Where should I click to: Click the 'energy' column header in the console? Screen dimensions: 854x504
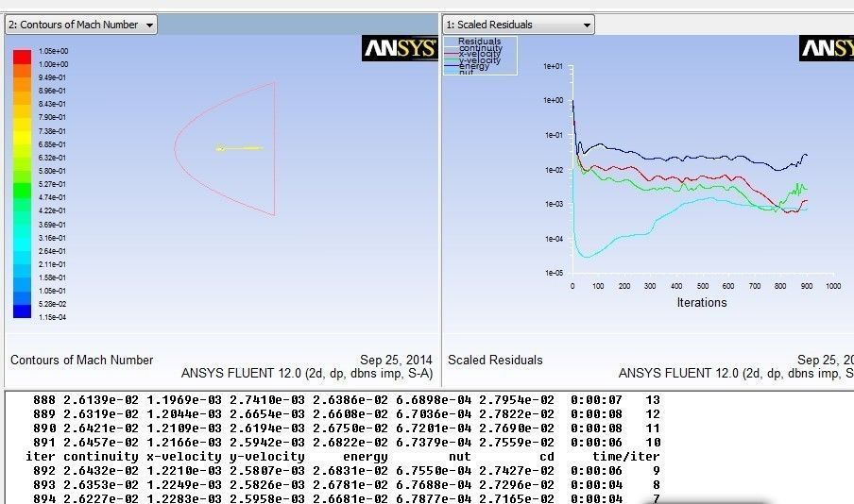366,457
